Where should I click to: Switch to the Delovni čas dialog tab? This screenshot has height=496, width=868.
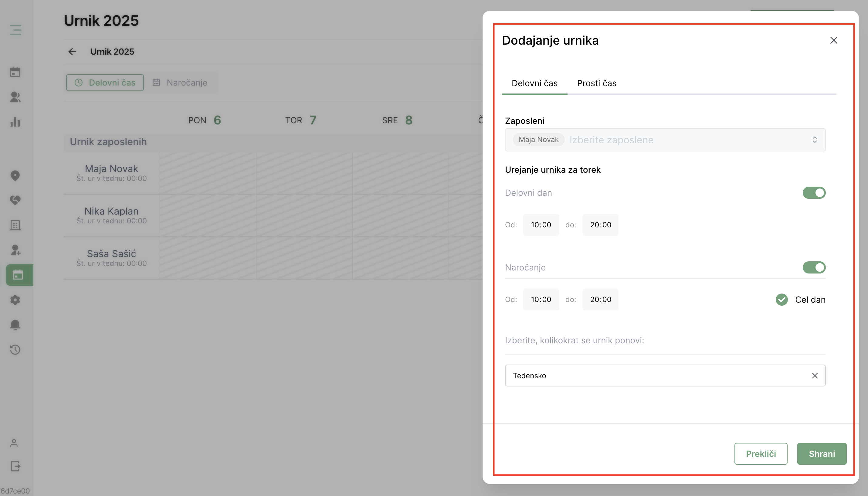click(x=534, y=83)
